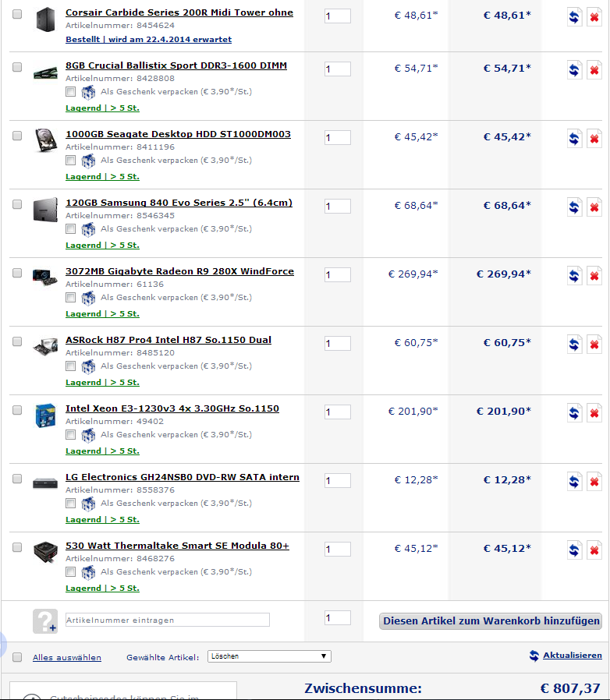
Task: Click Bestellt wird am 22.4.2014 erwartet link
Action: [x=148, y=39]
